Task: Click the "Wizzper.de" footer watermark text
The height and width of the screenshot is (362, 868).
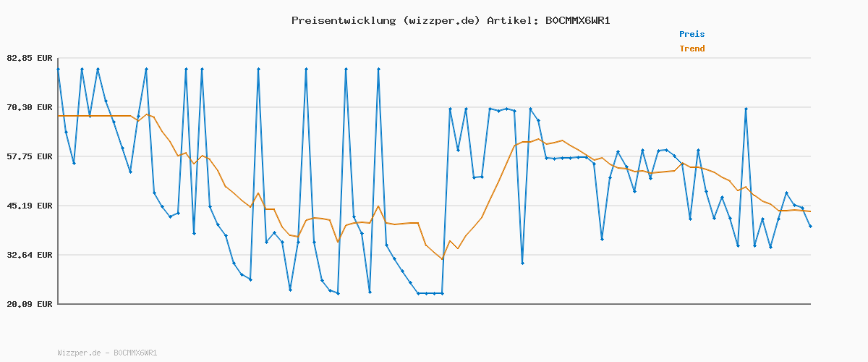Action: tap(79, 353)
